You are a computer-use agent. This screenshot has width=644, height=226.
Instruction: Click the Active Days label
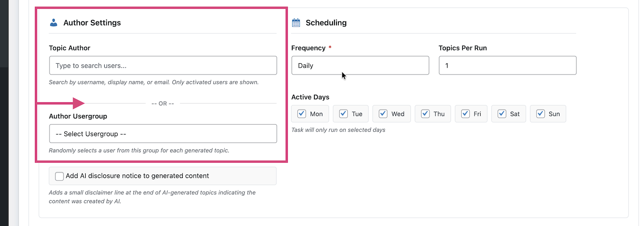click(x=310, y=97)
